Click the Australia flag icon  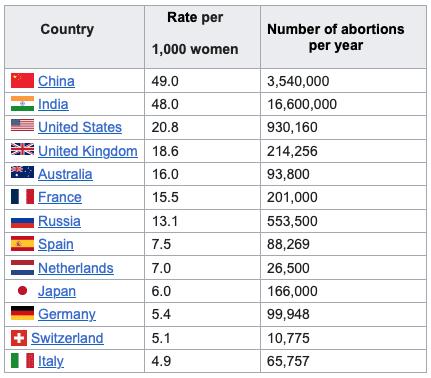point(22,172)
